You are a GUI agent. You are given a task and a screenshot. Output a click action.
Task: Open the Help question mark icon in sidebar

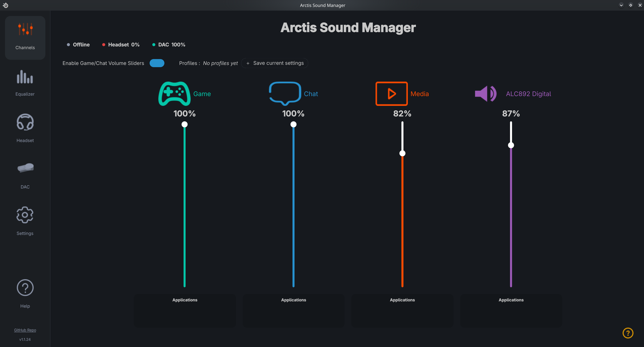(25, 287)
